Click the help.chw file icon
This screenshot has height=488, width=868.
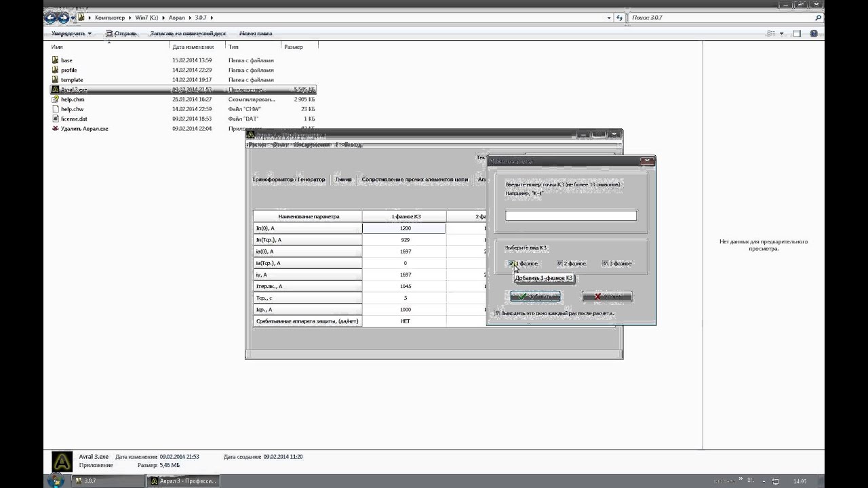click(x=56, y=109)
